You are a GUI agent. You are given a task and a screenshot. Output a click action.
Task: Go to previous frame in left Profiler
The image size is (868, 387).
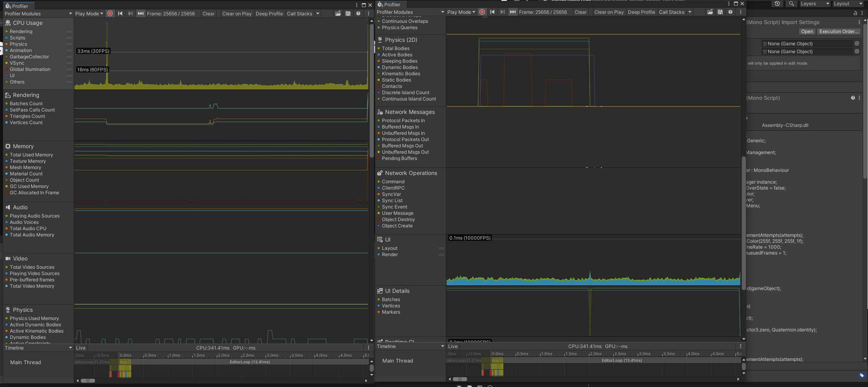point(120,13)
